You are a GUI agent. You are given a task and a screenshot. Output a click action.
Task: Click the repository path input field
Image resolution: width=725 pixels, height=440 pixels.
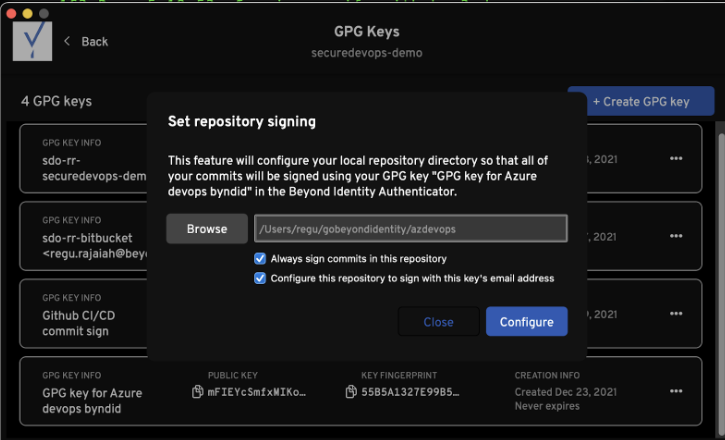[411, 229]
